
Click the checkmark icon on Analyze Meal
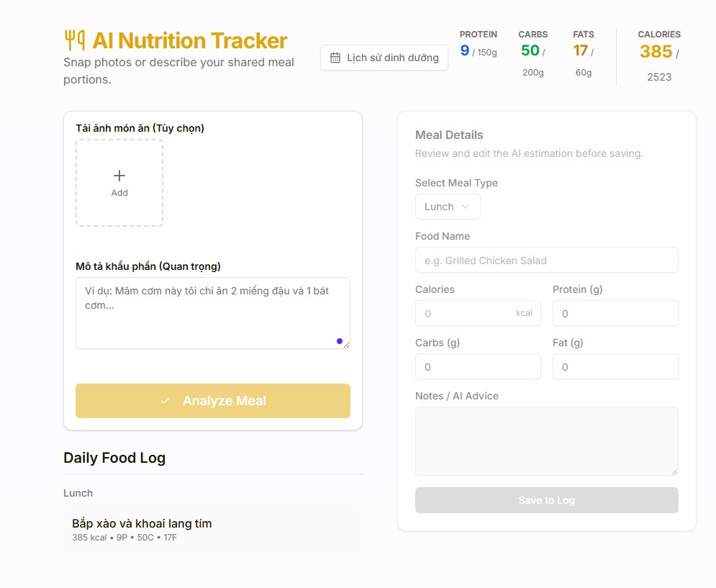coord(166,401)
